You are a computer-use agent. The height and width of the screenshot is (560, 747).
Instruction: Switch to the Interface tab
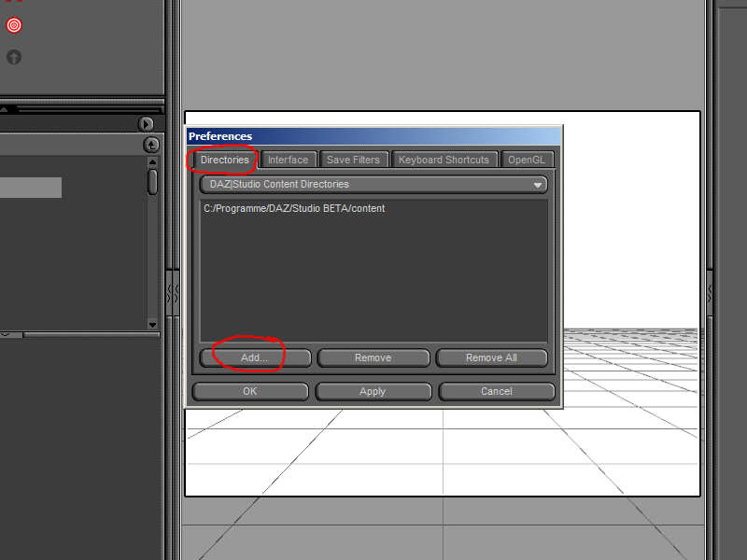click(x=288, y=160)
